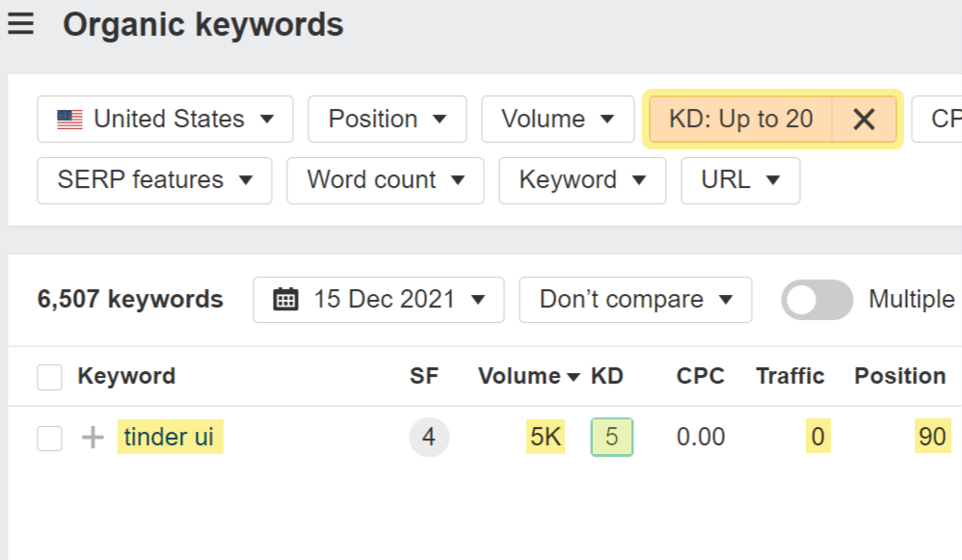Open the Keyword filter dropdown
The width and height of the screenshot is (962, 560).
(581, 180)
